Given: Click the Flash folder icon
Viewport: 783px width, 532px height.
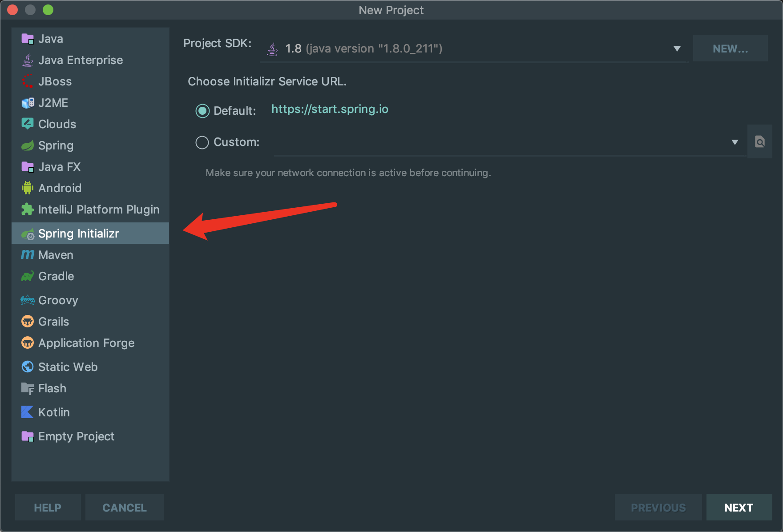Looking at the screenshot, I should (x=28, y=388).
